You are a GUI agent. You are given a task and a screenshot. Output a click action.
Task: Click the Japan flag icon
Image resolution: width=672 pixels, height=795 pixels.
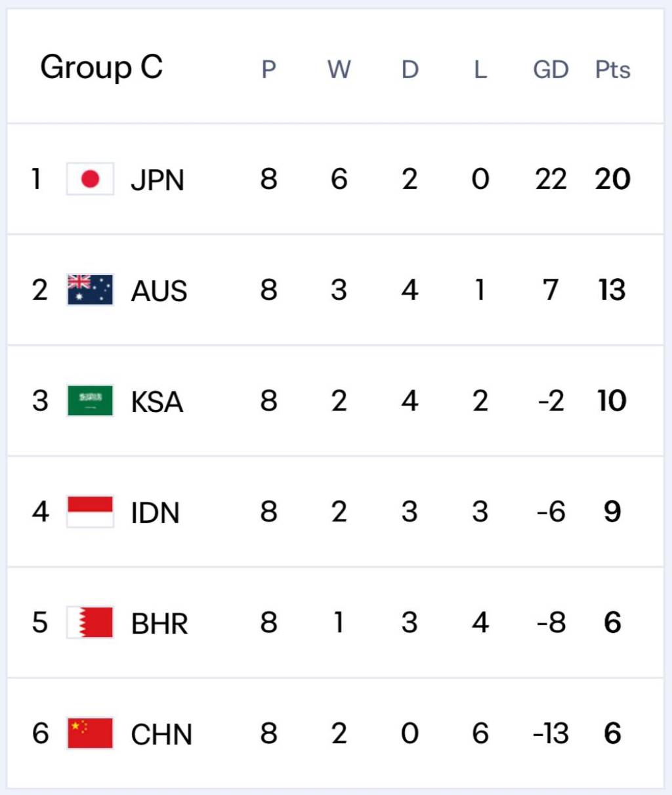coord(91,179)
